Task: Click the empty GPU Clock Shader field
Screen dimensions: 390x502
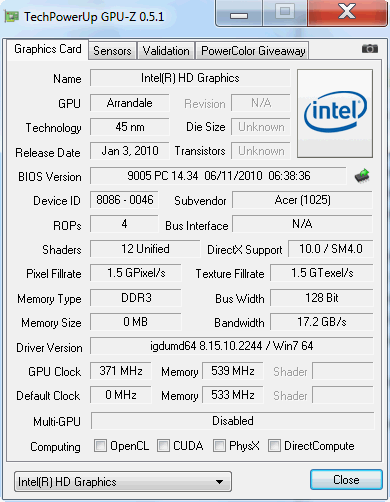Action: [343, 371]
